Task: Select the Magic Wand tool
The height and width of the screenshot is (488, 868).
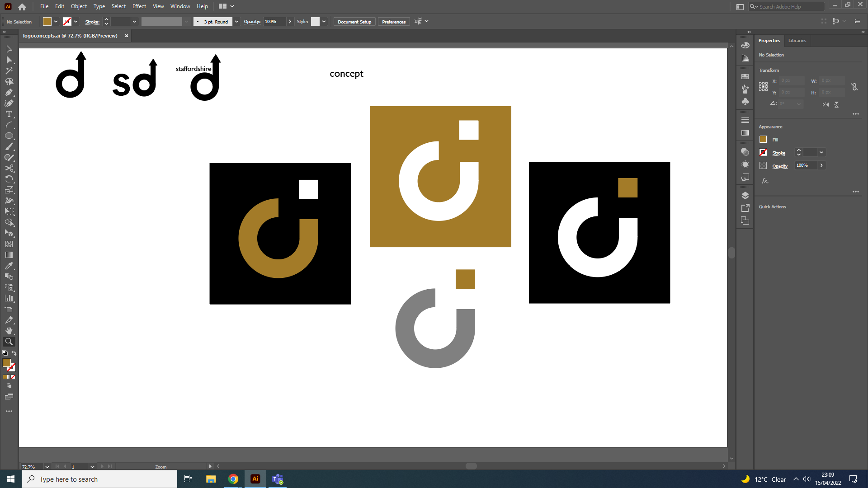Action: 9,70
